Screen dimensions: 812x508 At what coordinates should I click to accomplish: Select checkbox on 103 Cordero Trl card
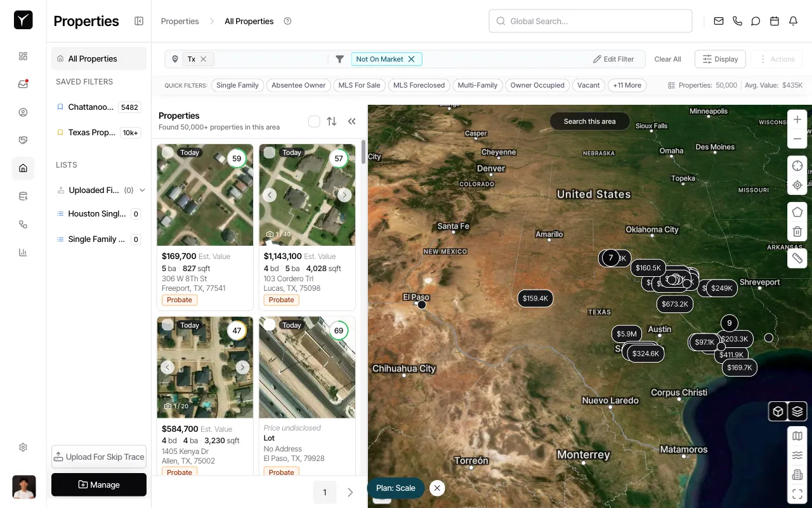[270, 152]
